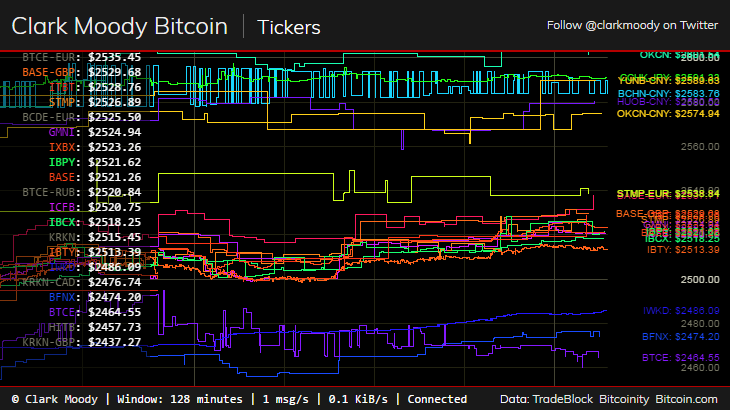Viewport: 730px width, 410px height.
Task: Select the BFNX $2474.20 list row
Action: [95, 297]
